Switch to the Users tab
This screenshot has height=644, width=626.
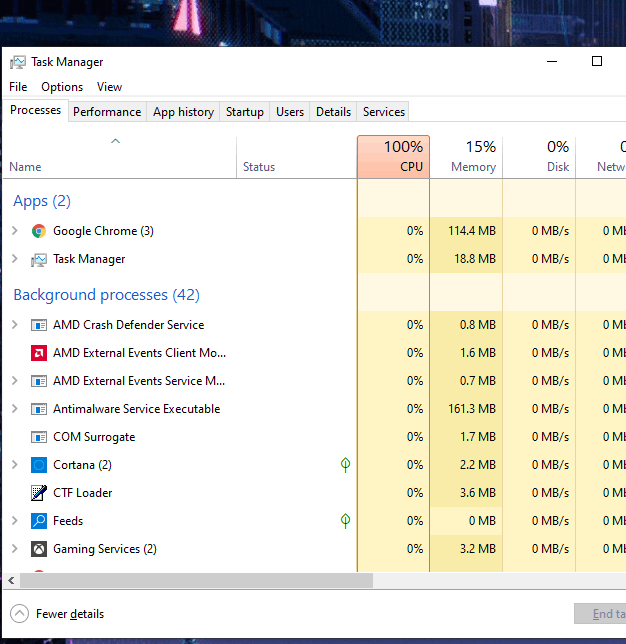290,112
